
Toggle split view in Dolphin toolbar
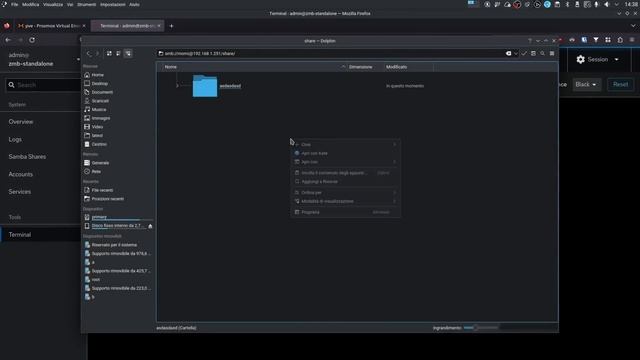pos(533,53)
